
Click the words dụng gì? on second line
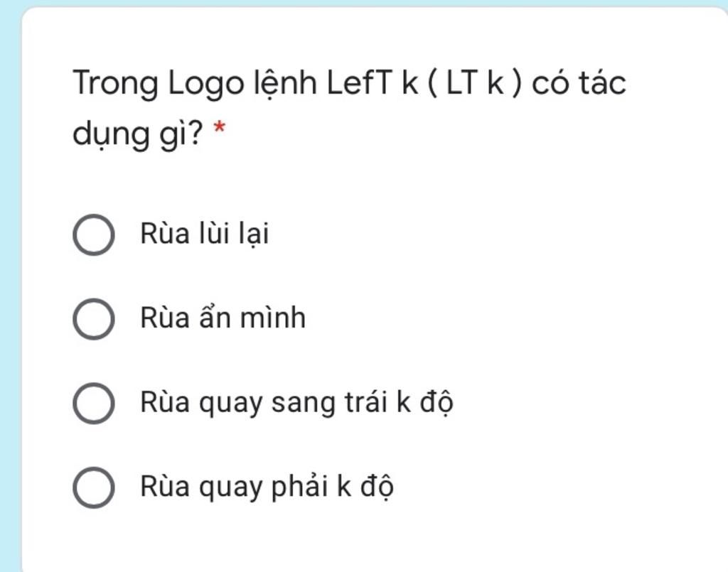pyautogui.click(x=138, y=134)
